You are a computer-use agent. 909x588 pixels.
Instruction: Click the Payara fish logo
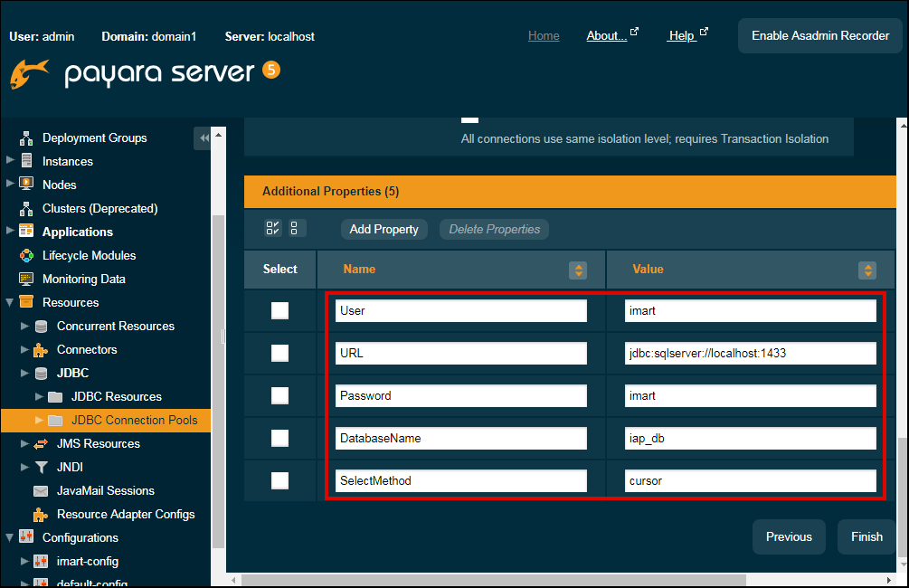(30, 73)
